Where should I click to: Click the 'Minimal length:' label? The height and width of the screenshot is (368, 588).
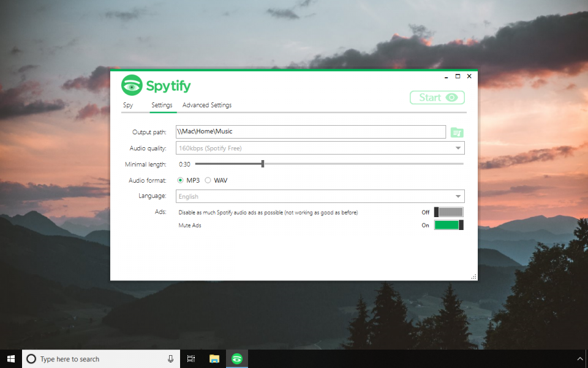(x=146, y=164)
